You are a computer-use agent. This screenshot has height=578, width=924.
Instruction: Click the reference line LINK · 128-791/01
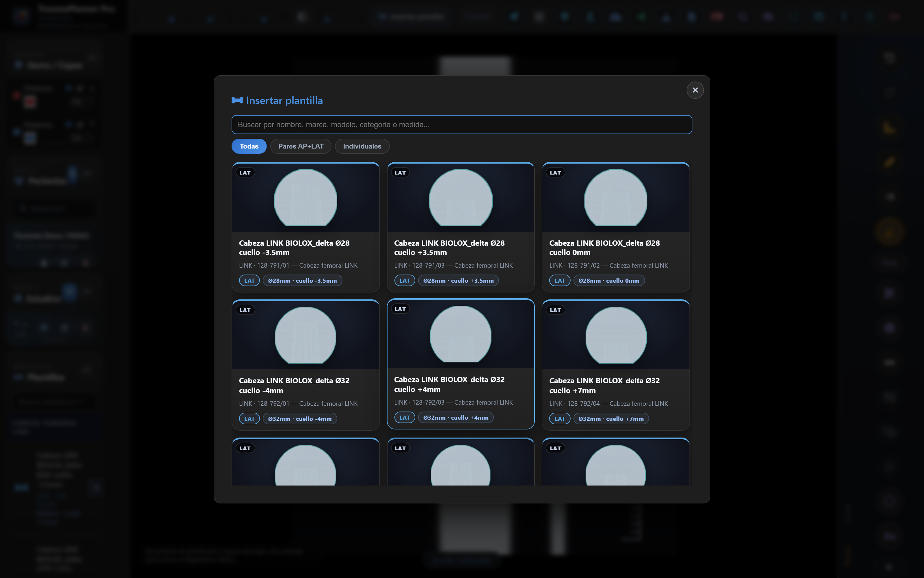[298, 265]
